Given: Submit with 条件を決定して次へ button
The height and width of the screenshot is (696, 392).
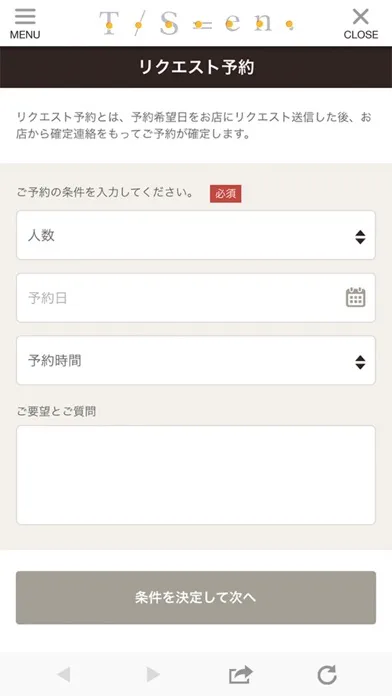Looking at the screenshot, I should (196, 597).
